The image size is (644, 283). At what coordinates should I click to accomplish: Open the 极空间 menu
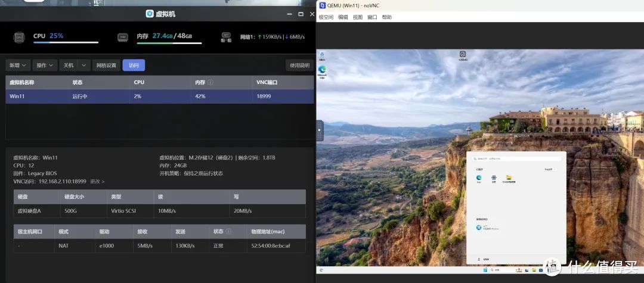pos(326,17)
